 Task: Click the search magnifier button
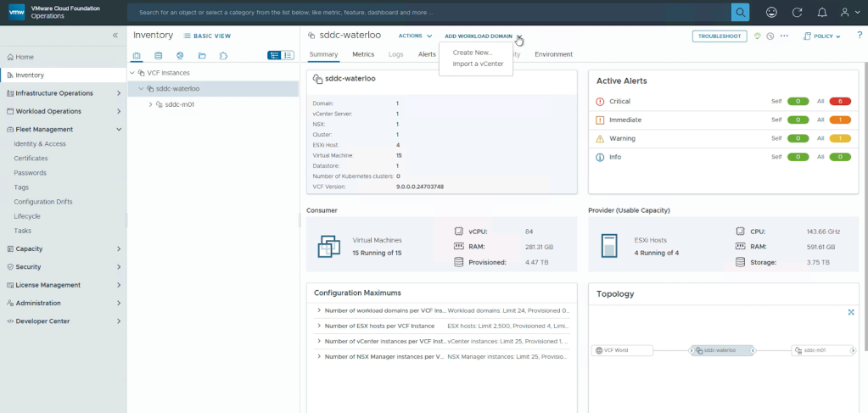tap(741, 12)
